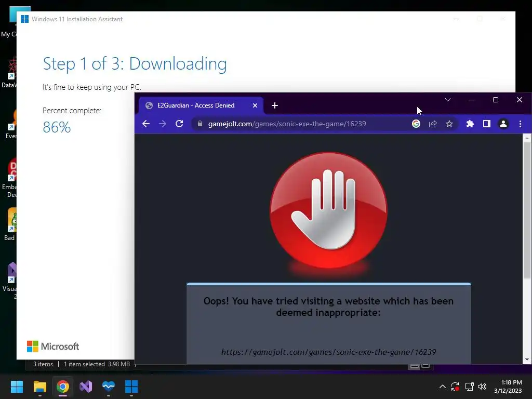The height and width of the screenshot is (399, 532).
Task: Open PC Health Check taskbar icon
Action: (109, 387)
